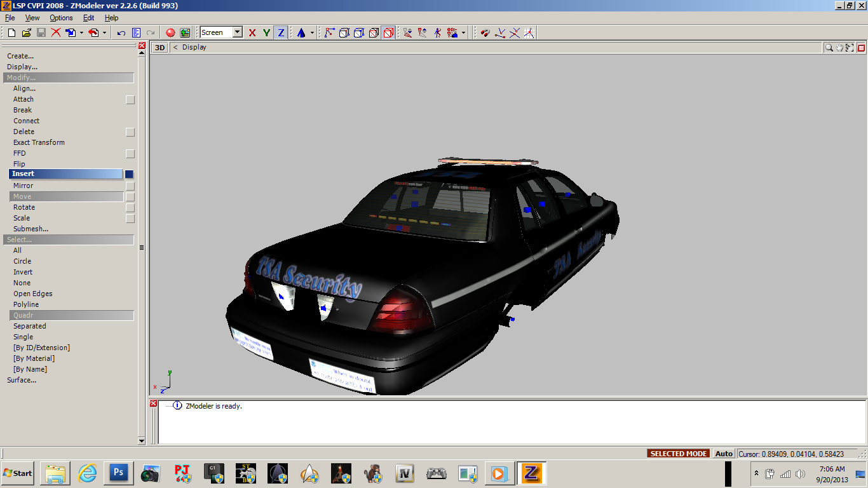868x488 pixels.
Task: Toggle the options box beside Mirror
Action: (130, 186)
